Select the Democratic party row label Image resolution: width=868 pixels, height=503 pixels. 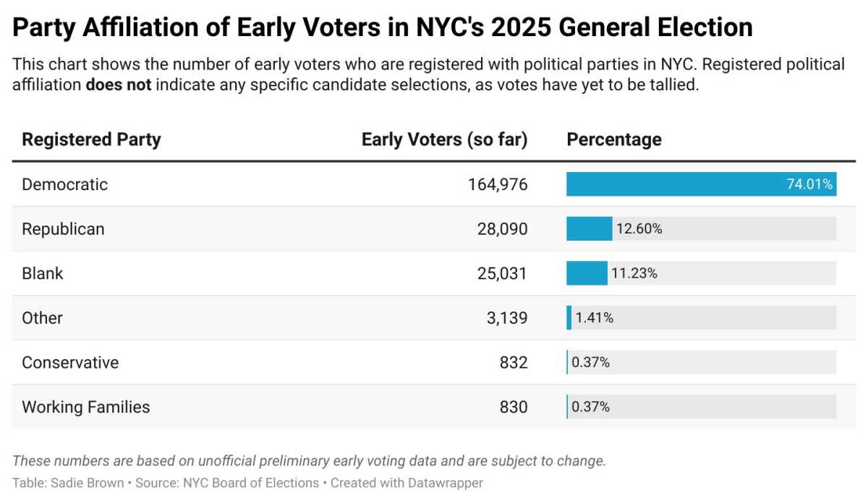[x=64, y=184]
